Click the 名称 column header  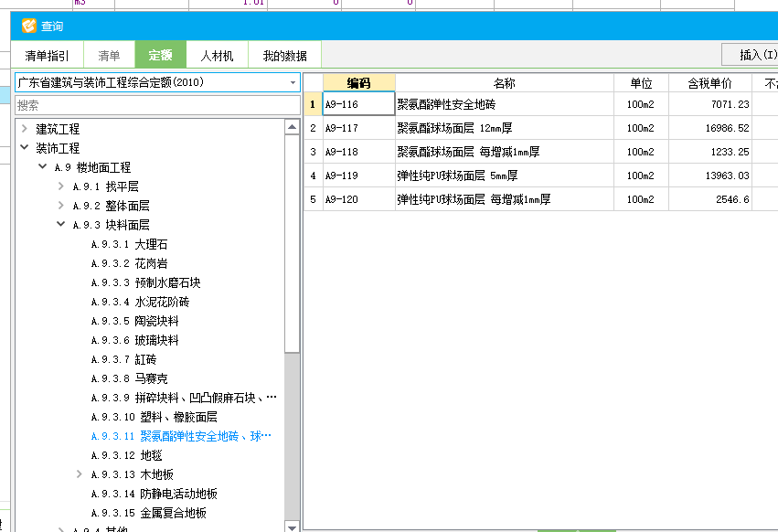(x=505, y=83)
